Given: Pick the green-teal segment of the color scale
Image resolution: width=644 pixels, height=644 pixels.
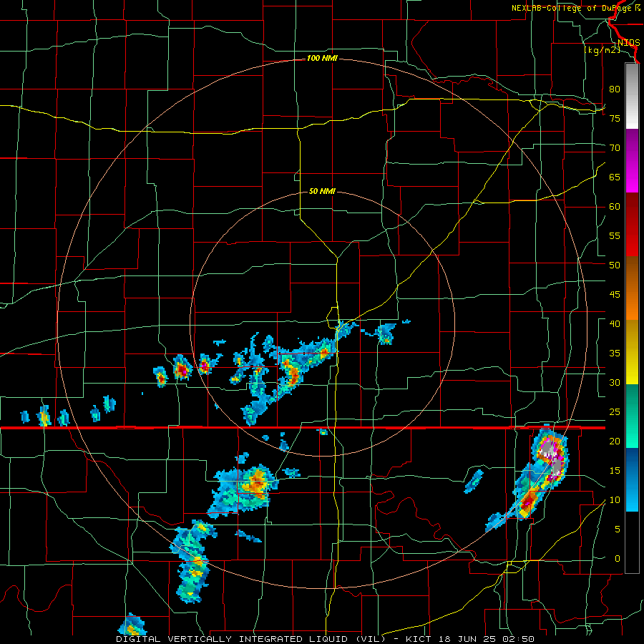Looking at the screenshot, I should (x=632, y=416).
